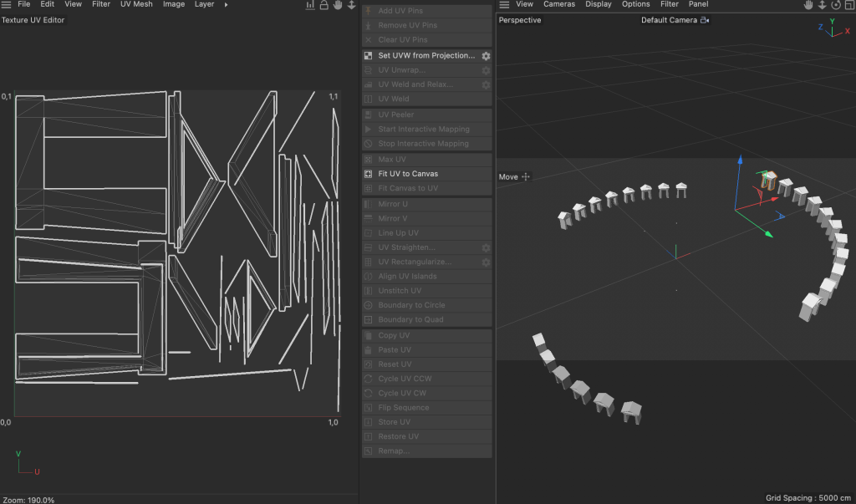Click Copy UV command

(x=427, y=336)
